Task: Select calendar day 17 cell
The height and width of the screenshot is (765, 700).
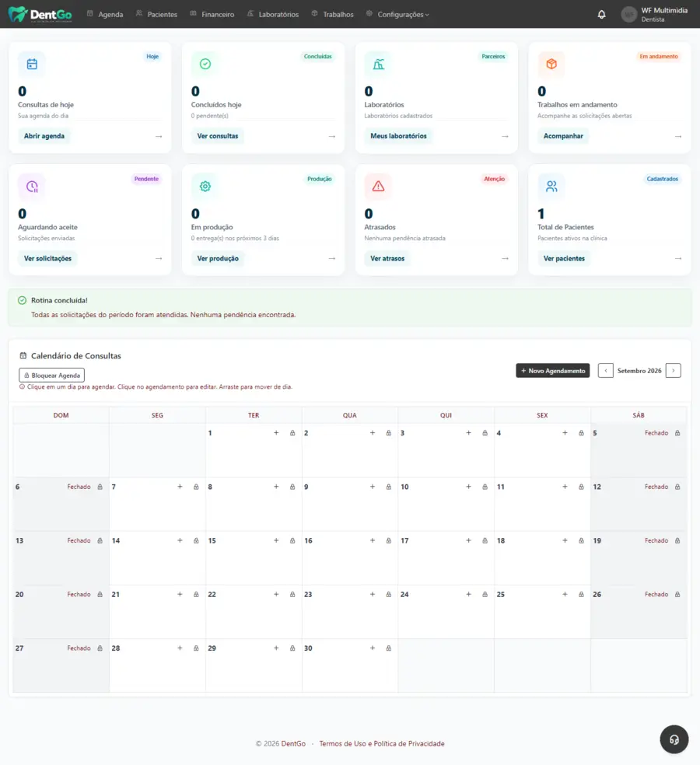Action: 446,558
